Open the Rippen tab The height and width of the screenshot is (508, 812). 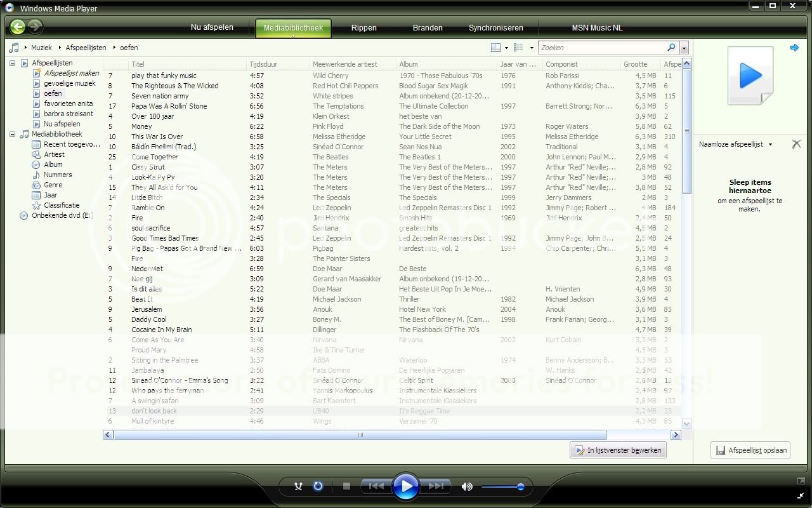pos(363,28)
